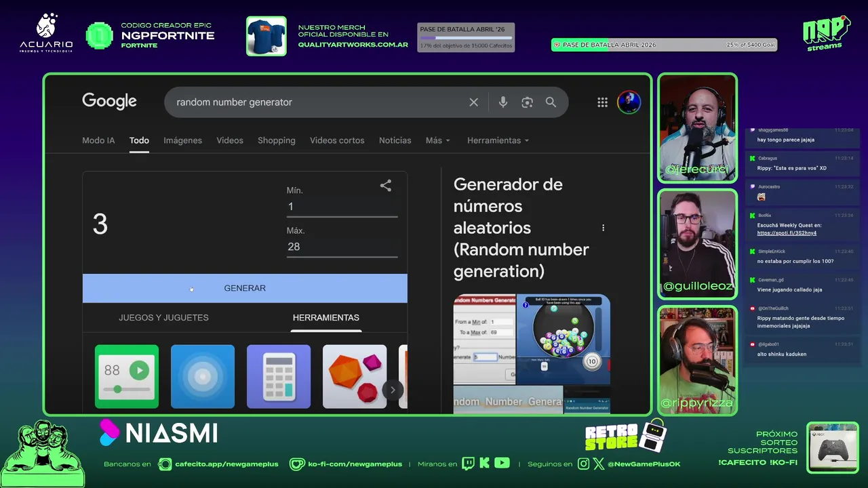
Task: Click the NGPFORTNITE creator code text
Action: (167, 35)
